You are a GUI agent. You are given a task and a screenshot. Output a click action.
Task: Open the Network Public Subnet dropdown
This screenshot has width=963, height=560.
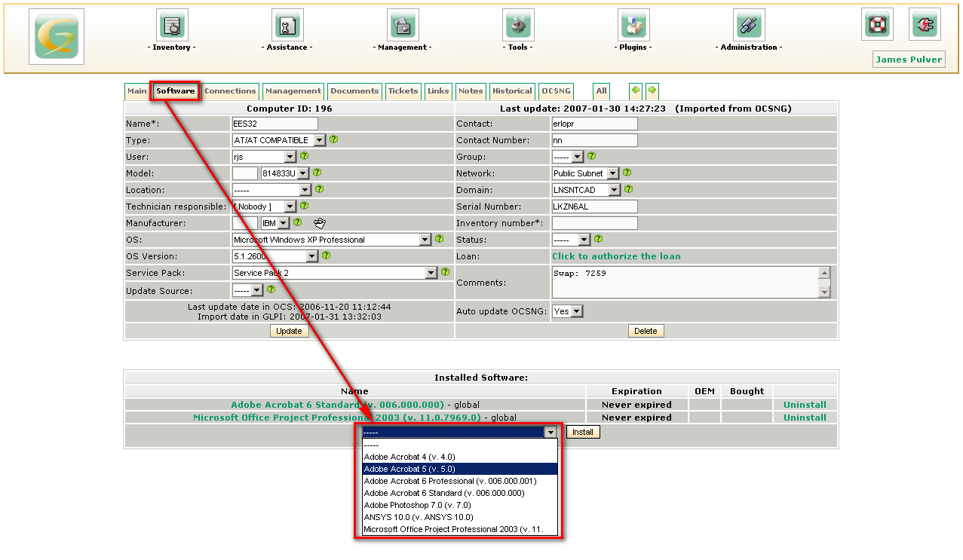[585, 173]
